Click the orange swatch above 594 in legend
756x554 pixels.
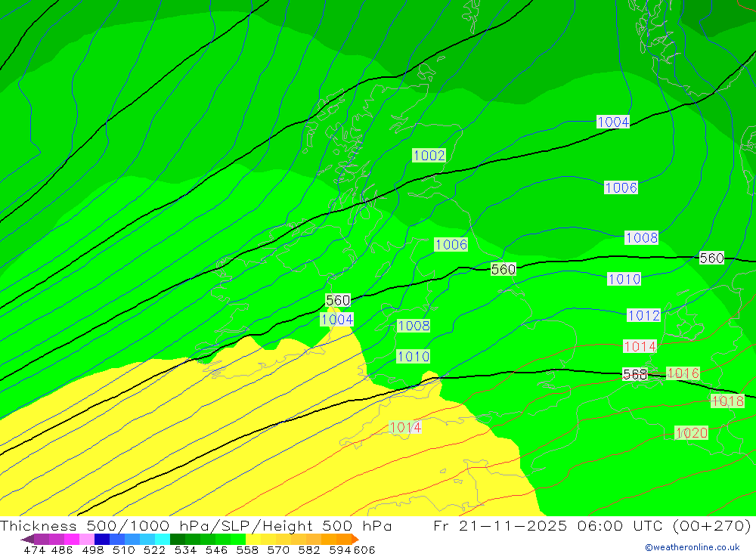[344, 539]
